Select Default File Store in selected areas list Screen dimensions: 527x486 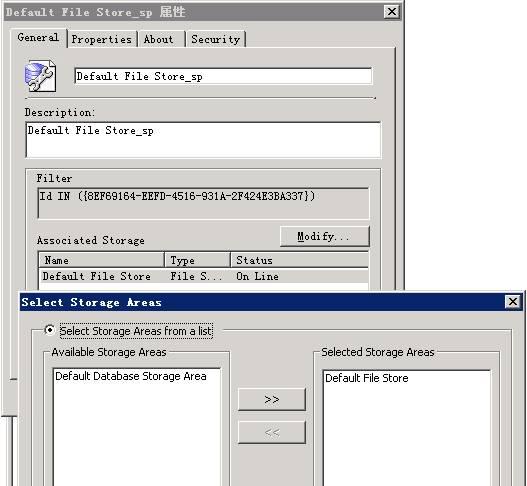click(x=367, y=378)
